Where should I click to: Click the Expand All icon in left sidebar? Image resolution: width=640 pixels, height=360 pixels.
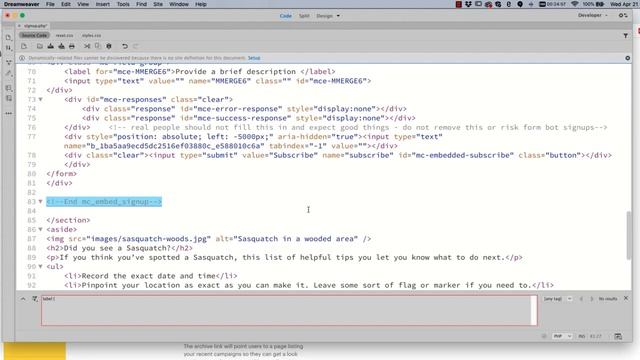tap(9, 62)
